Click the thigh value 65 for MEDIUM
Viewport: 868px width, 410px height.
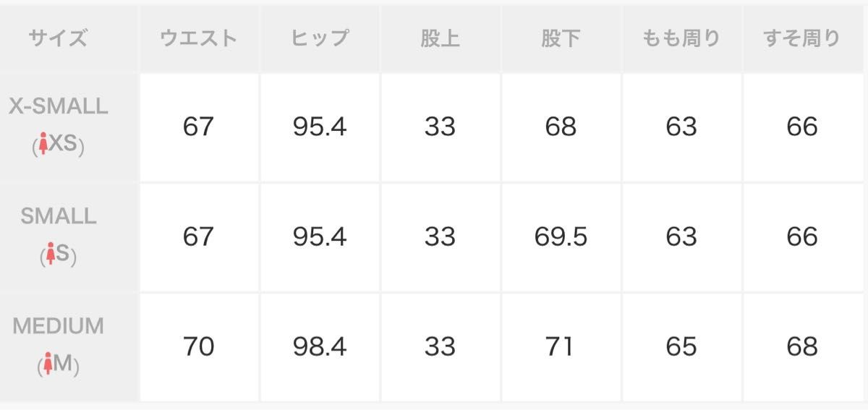[681, 347]
